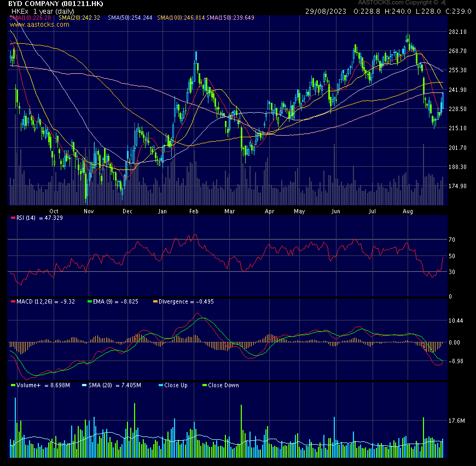
Task: Click the SMA(50):254.244 legend
Action: tap(130, 18)
